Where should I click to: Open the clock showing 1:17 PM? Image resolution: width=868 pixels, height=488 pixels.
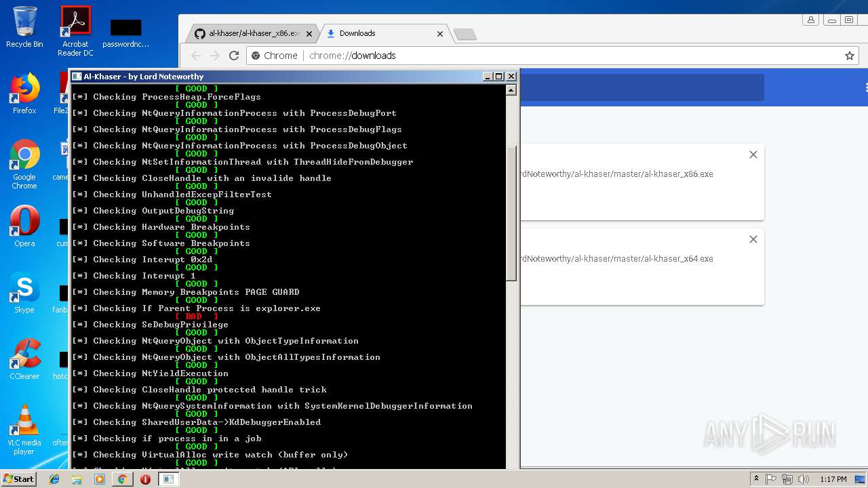833,479
